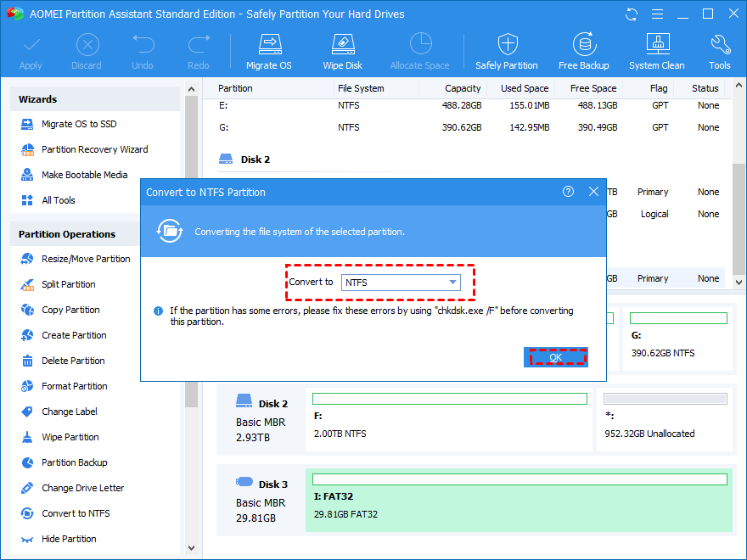747x560 pixels.
Task: Sort by File System column header
Action: pos(361,88)
